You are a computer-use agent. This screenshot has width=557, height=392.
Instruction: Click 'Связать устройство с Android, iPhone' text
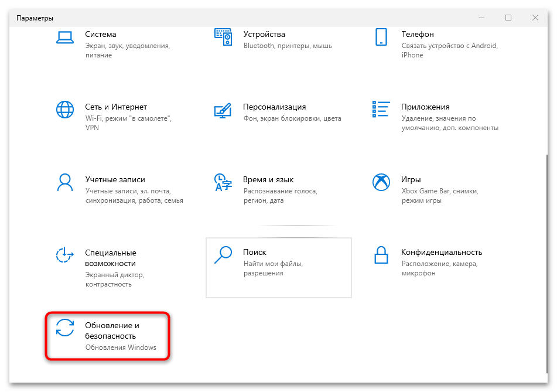(x=450, y=50)
